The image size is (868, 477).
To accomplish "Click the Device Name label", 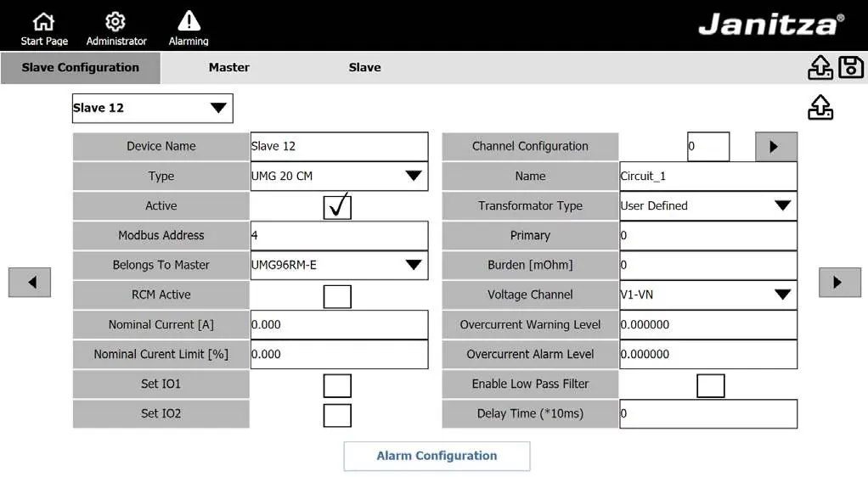I will [x=161, y=146].
